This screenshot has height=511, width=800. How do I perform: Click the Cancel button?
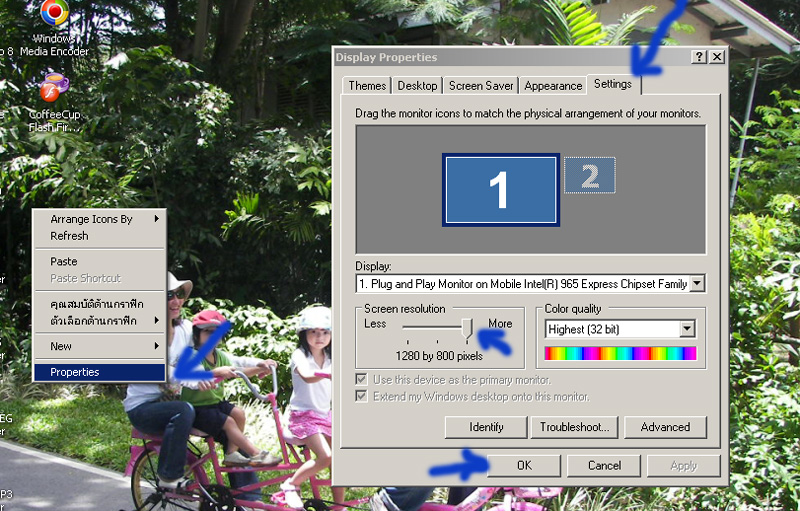tap(604, 466)
